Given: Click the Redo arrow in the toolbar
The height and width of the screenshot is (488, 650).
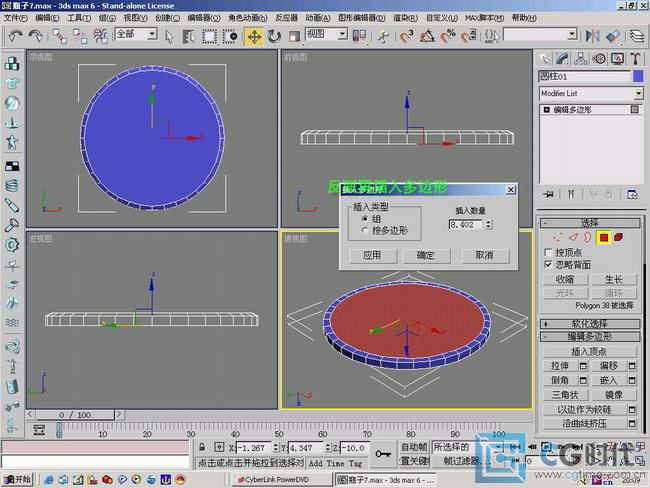Looking at the screenshot, I should (x=36, y=36).
